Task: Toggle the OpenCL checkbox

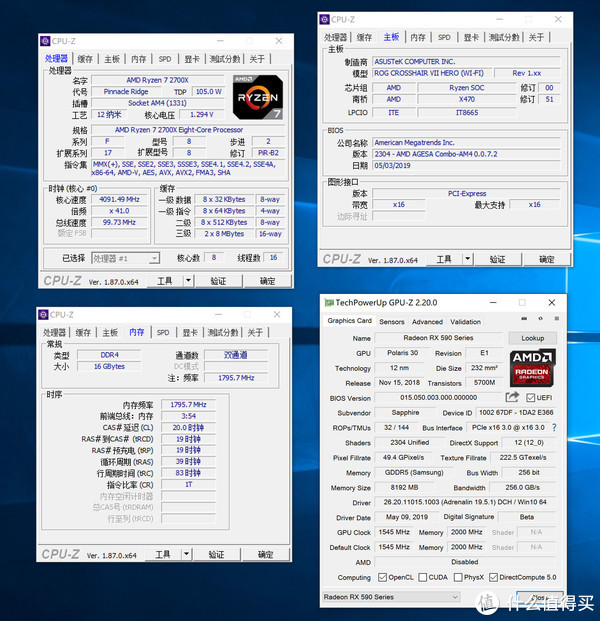Action: (382, 577)
